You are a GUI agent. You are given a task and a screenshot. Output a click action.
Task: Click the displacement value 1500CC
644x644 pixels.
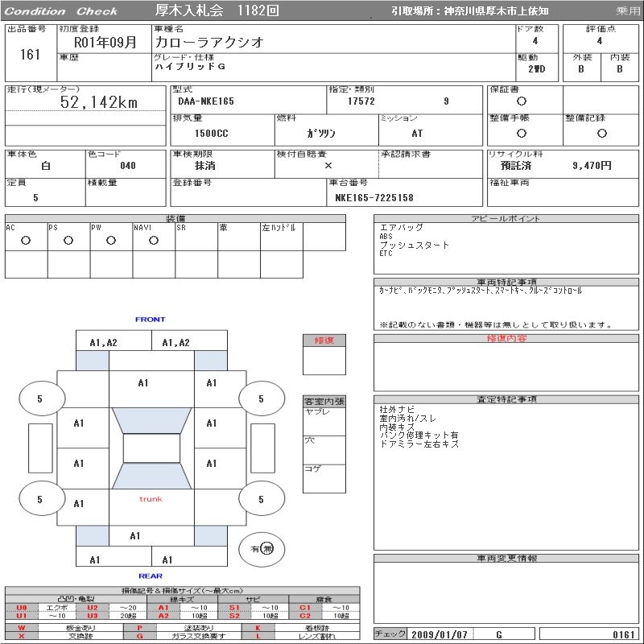coord(211,133)
